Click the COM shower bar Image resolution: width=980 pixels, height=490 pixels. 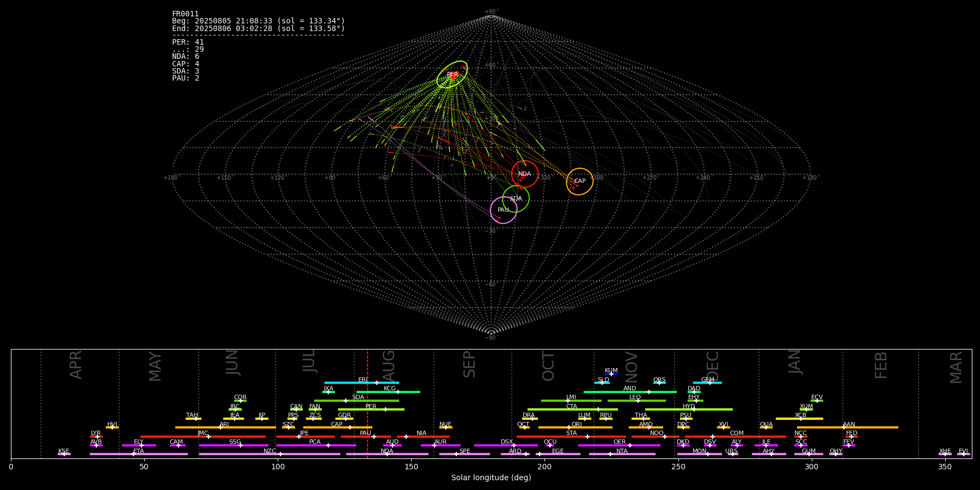[x=736, y=437]
